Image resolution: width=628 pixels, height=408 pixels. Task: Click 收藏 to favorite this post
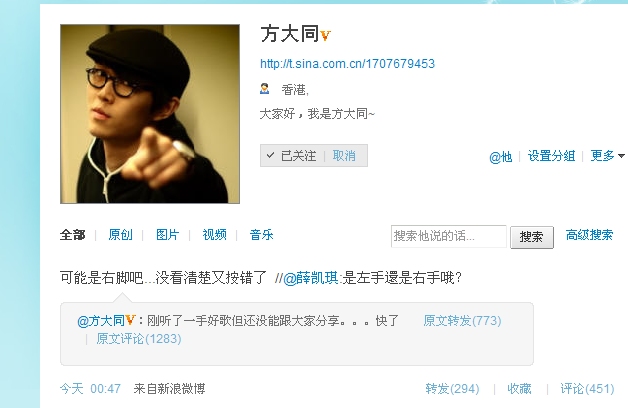point(519,388)
